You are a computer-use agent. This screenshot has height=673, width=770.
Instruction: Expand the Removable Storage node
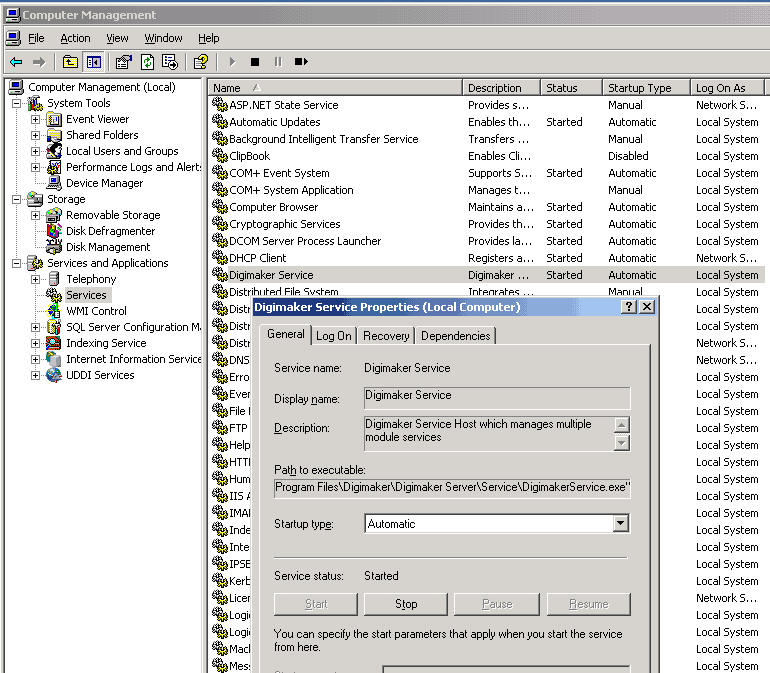click(x=35, y=215)
